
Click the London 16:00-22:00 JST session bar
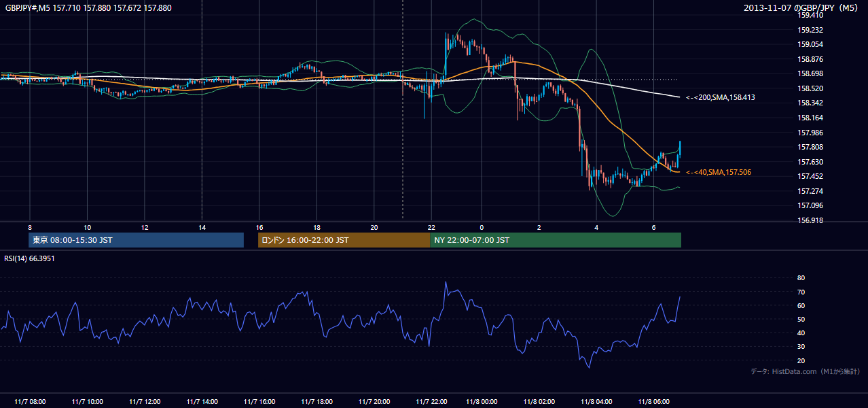click(x=344, y=240)
